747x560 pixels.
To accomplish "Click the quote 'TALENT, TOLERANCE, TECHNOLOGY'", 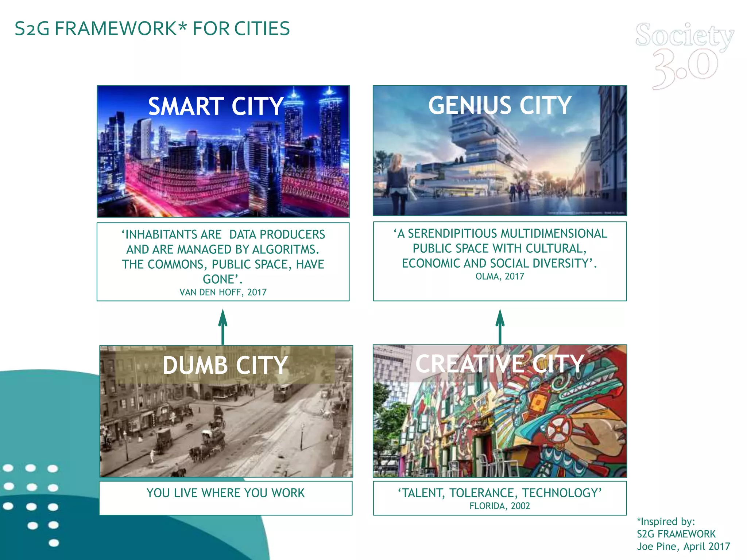I will 500,493.
